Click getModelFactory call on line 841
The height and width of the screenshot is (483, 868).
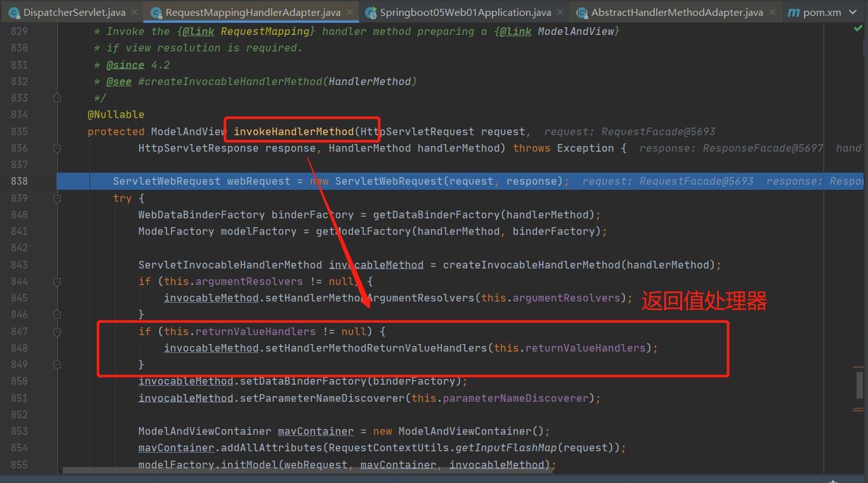364,231
